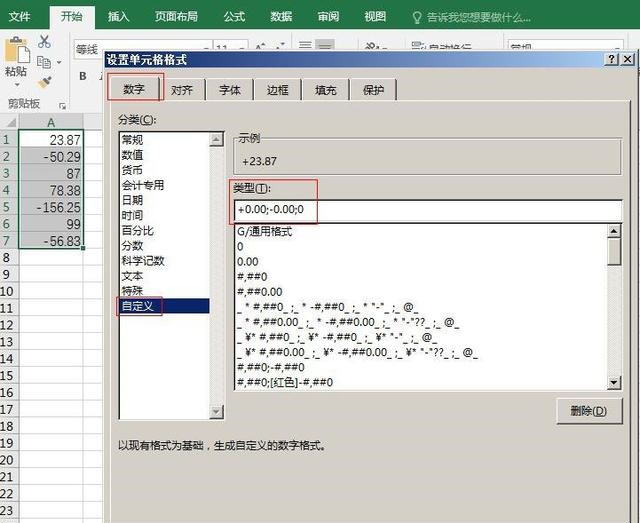Expand the Copy dropdown arrow

(59, 62)
